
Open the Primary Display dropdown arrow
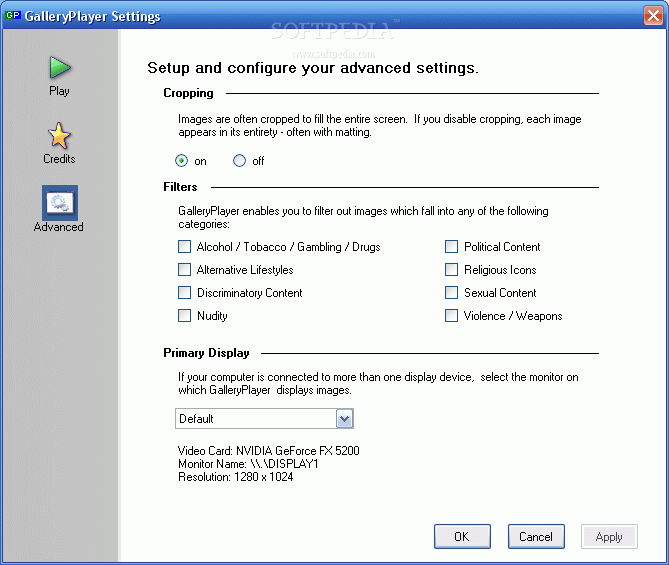[x=344, y=419]
